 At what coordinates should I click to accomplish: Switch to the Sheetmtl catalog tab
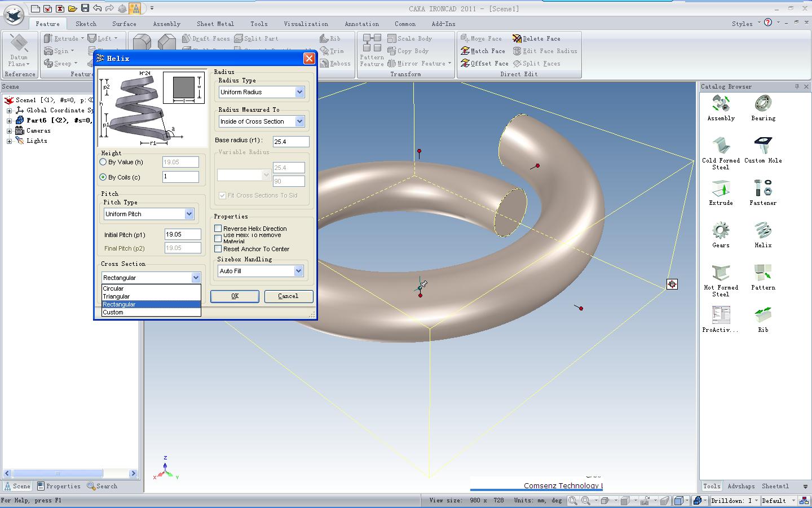[x=775, y=486]
